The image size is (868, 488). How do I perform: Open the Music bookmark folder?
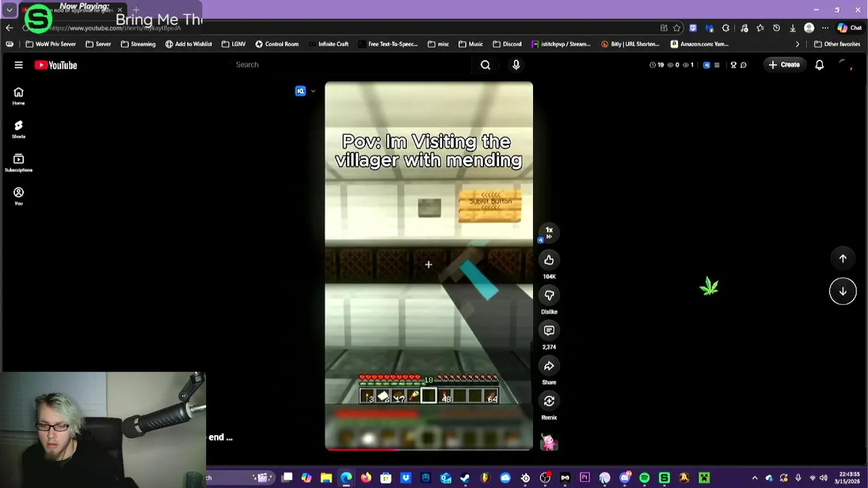coord(471,44)
